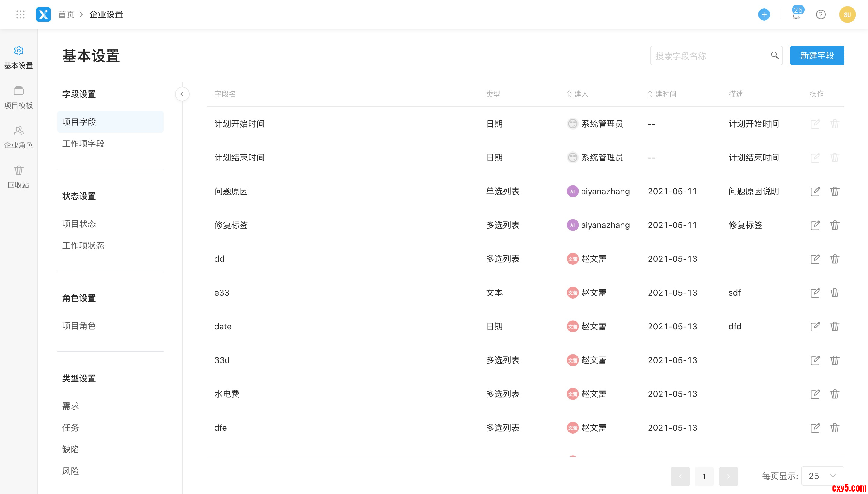The width and height of the screenshot is (868, 494).
Task: Open the 每页显示 25 dropdown
Action: click(822, 476)
